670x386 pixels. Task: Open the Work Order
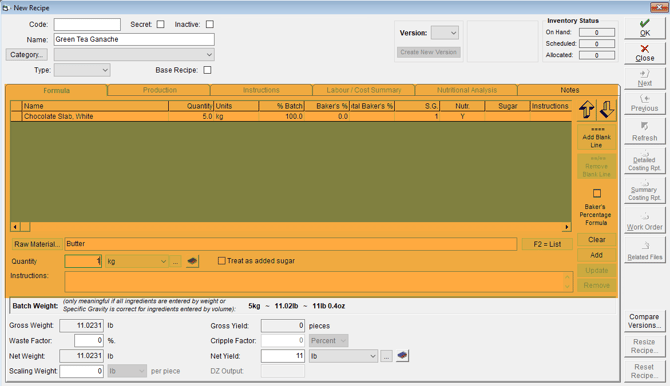click(644, 220)
